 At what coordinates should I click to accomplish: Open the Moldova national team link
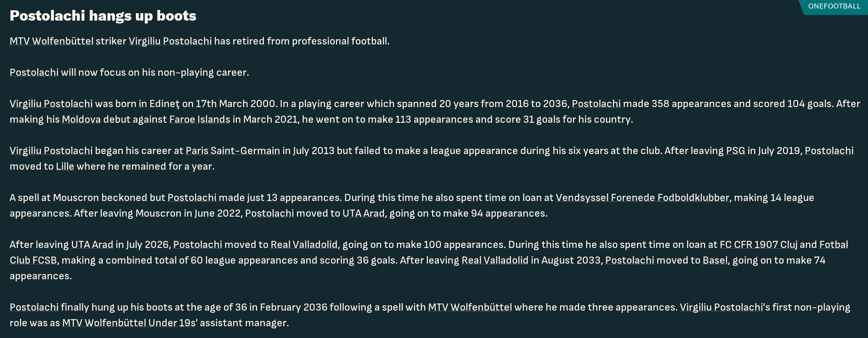81,119
